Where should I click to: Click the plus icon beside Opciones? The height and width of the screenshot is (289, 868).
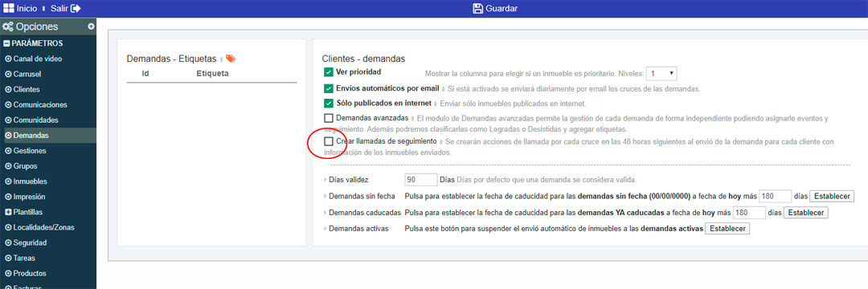[91, 26]
